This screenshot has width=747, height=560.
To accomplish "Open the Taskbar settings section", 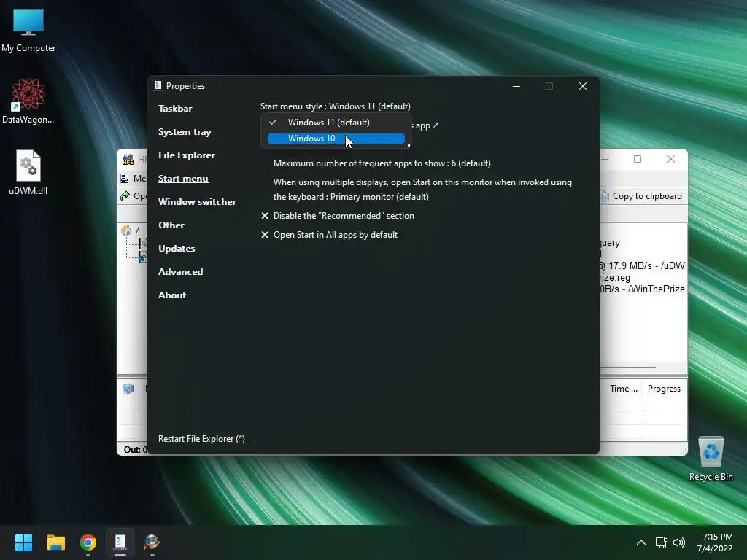I will [x=175, y=109].
